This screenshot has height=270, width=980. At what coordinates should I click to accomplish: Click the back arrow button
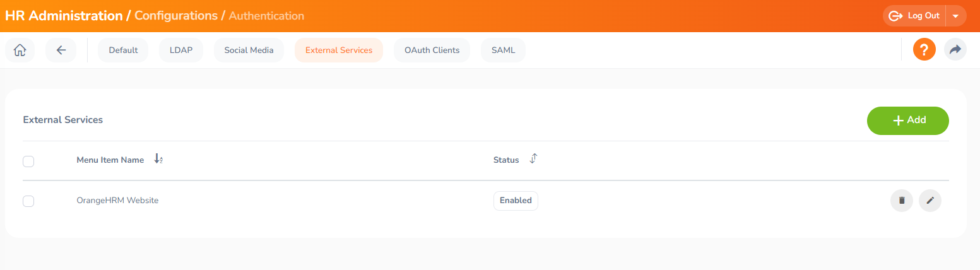click(x=61, y=50)
